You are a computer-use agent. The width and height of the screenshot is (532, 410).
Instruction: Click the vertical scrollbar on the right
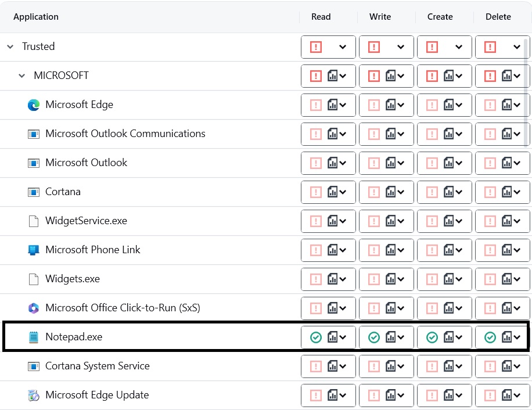(x=527, y=93)
